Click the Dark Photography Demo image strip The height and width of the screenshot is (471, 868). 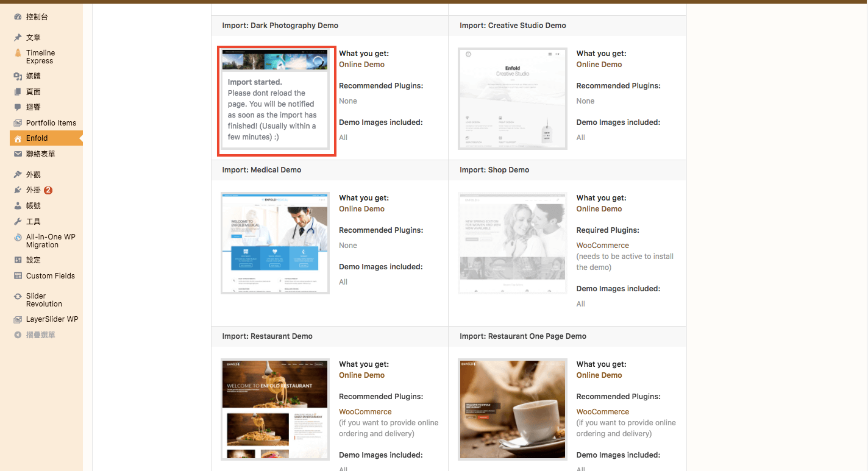coord(275,60)
